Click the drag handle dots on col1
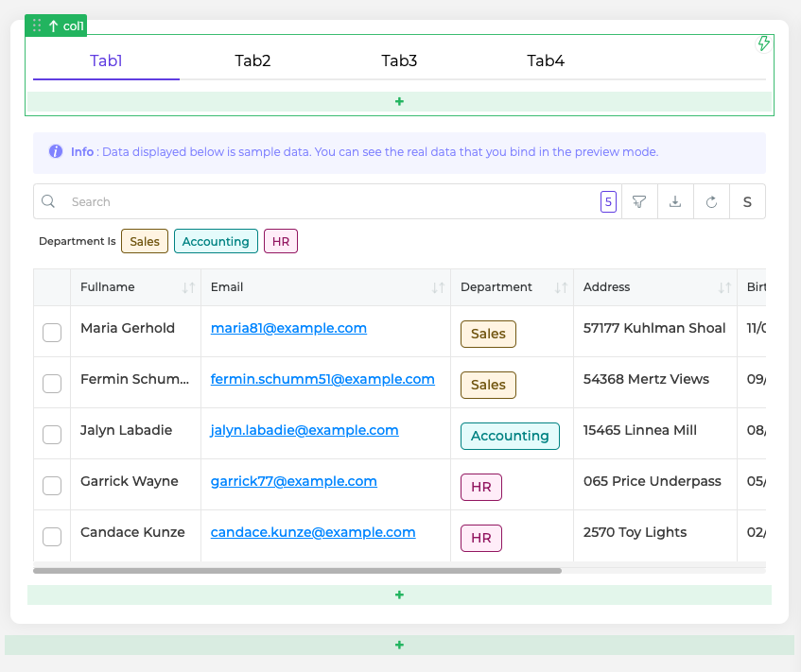801x672 pixels. coord(37,26)
